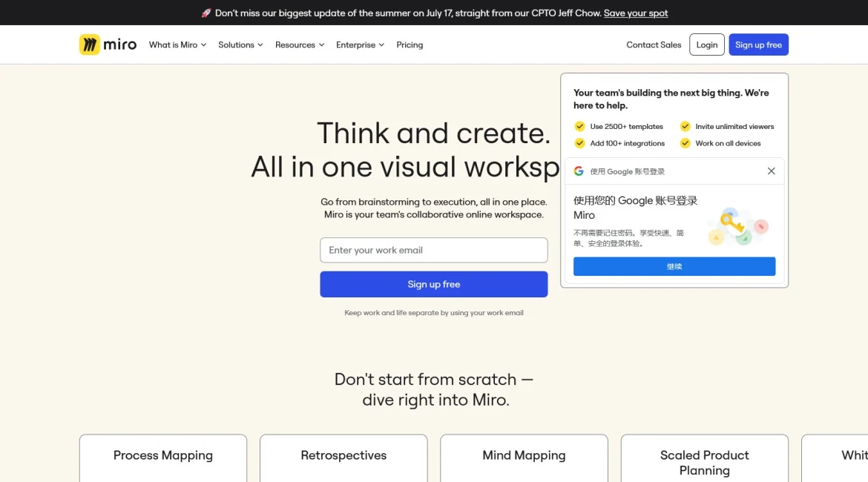Click the Think and create headline

pos(433,133)
